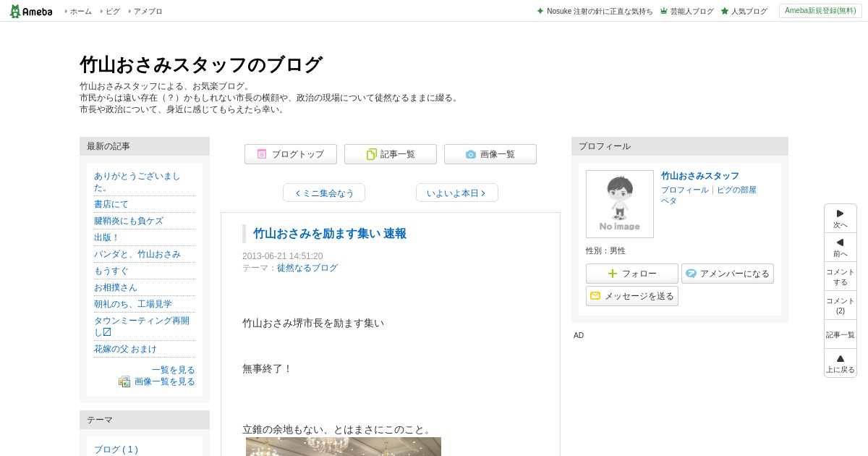The height and width of the screenshot is (456, 868).
Task: Open 芸能人ブログ link
Action: pos(692,12)
